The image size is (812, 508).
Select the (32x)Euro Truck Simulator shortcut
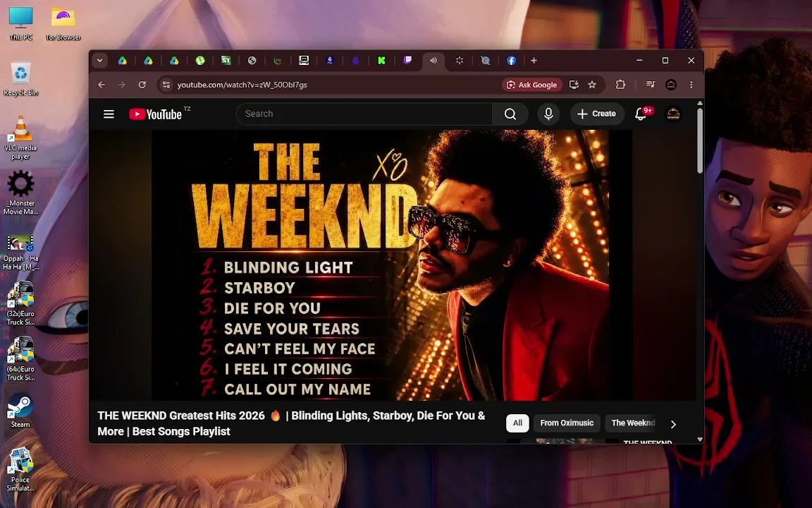(x=20, y=304)
